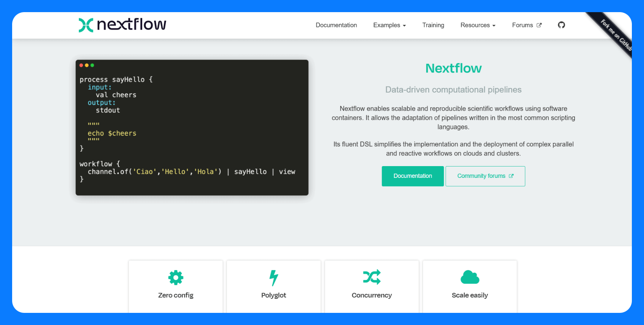Image resolution: width=644 pixels, height=325 pixels.
Task: Click the red dot in code window
Action: coord(81,65)
